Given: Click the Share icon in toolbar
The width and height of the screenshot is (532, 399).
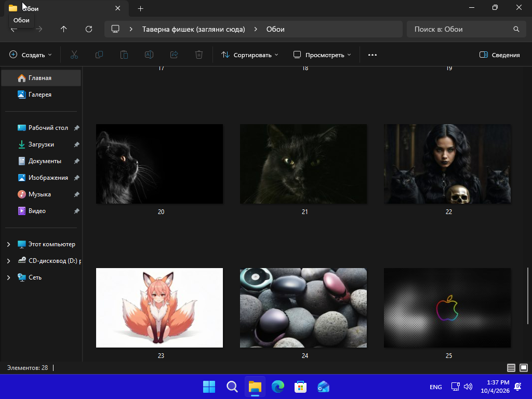Looking at the screenshot, I should pos(174,55).
